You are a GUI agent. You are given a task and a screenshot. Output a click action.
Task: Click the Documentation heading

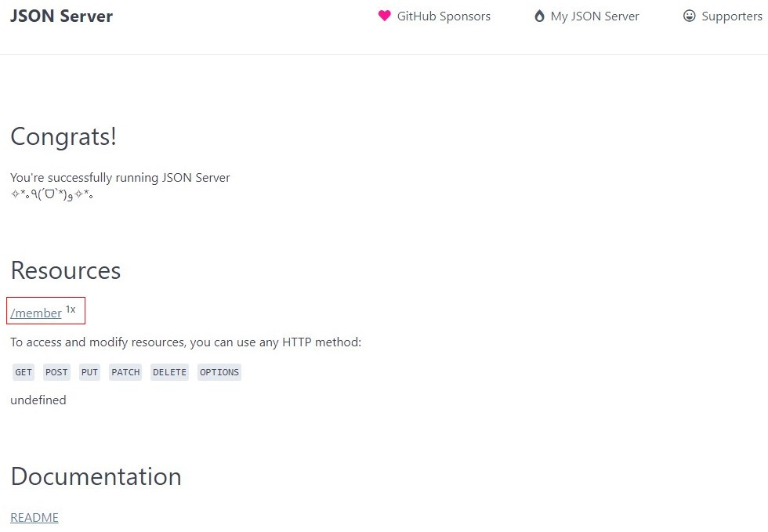[96, 476]
